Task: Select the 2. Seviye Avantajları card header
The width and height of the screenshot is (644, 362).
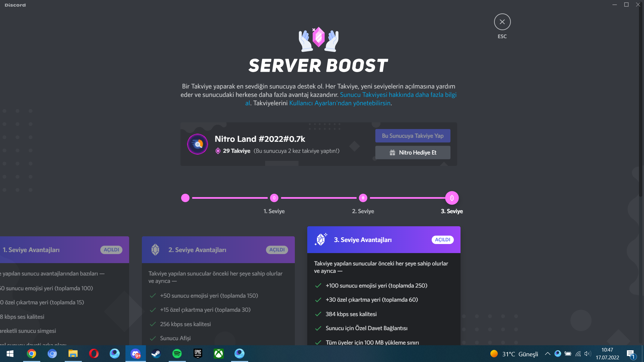Action: click(x=218, y=250)
